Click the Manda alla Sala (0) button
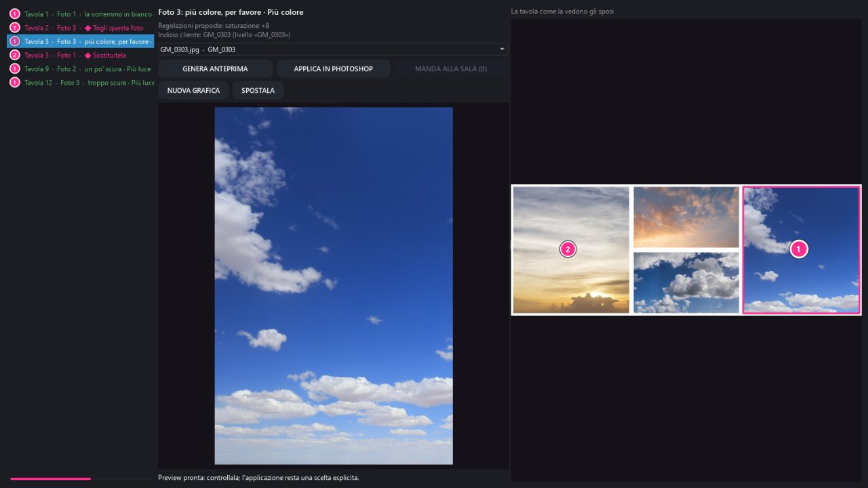Image resolution: width=868 pixels, height=488 pixels. (x=451, y=68)
